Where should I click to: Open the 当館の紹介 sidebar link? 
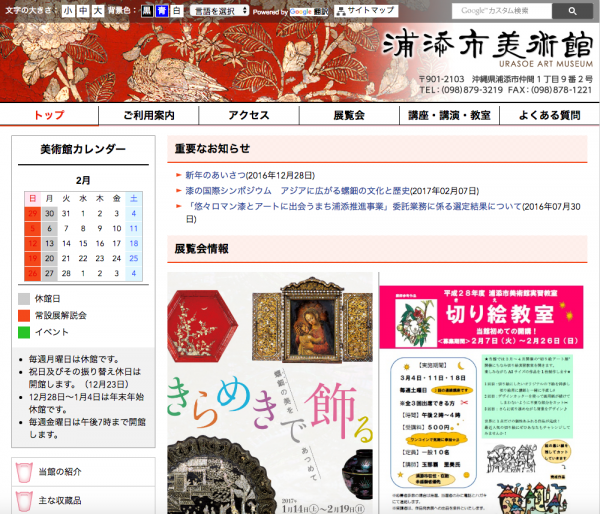60,472
